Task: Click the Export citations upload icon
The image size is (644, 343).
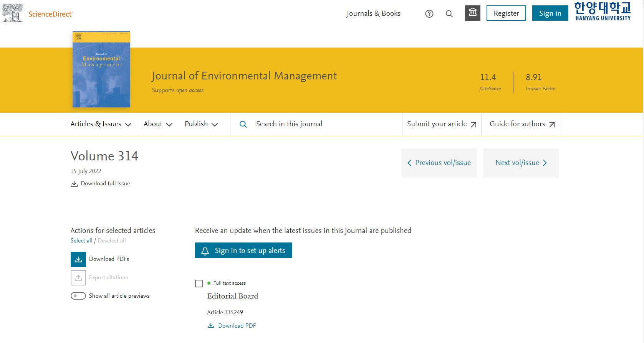Action: tap(78, 278)
